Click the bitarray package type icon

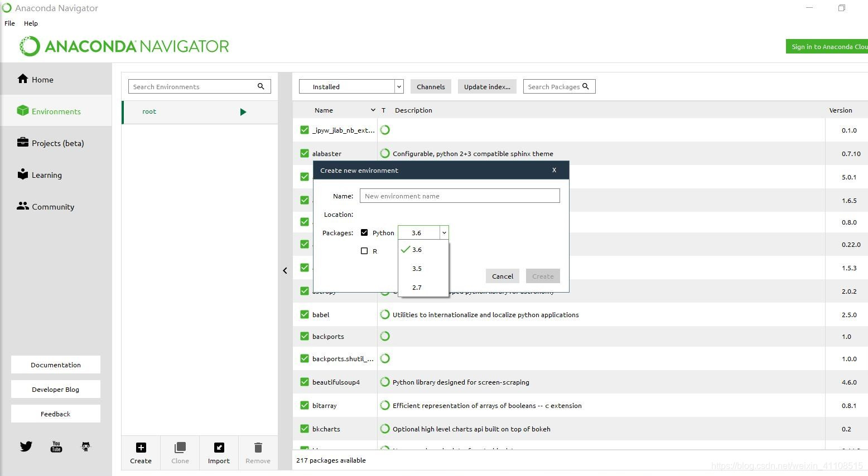click(x=385, y=405)
